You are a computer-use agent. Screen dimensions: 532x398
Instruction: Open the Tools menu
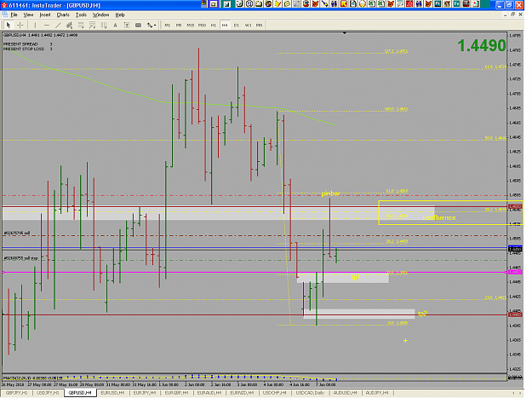click(x=81, y=15)
